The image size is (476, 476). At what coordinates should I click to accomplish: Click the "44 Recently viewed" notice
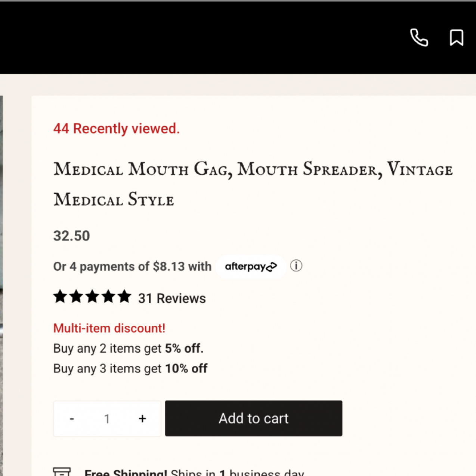(116, 129)
